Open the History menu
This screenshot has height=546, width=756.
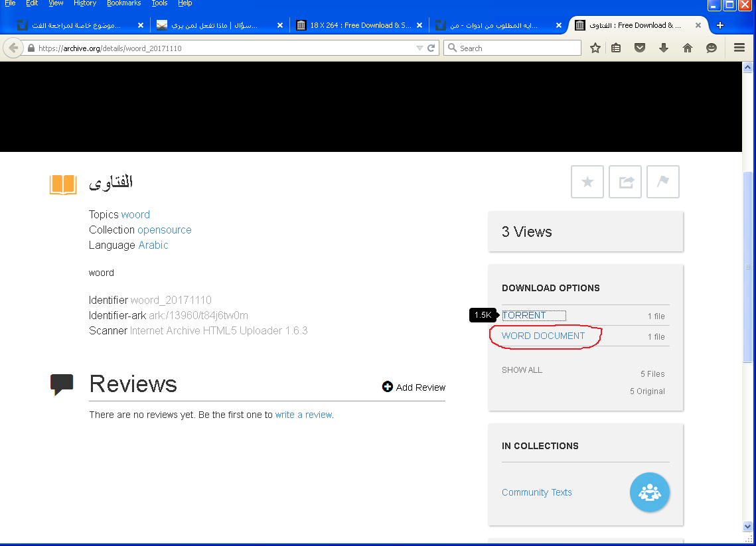point(85,3)
